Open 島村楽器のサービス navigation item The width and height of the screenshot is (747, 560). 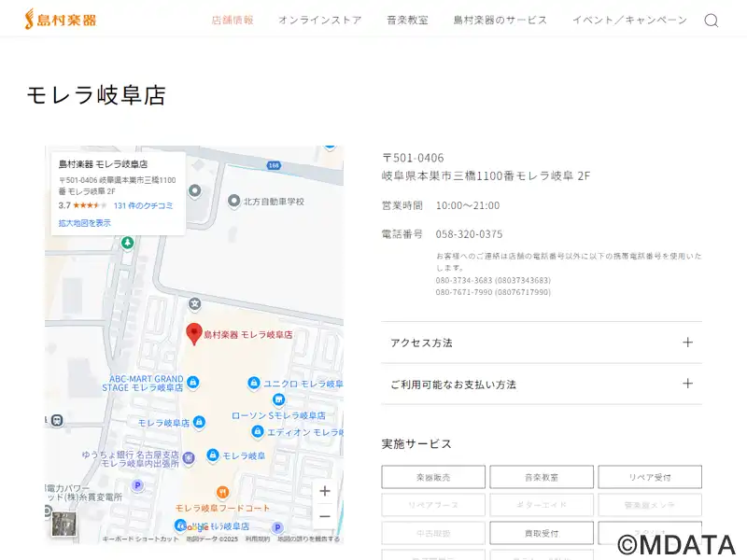tap(500, 20)
